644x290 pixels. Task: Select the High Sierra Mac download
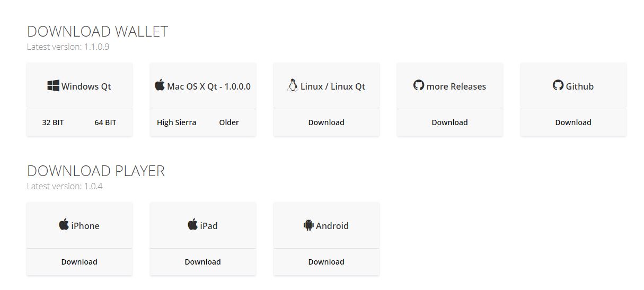(177, 122)
